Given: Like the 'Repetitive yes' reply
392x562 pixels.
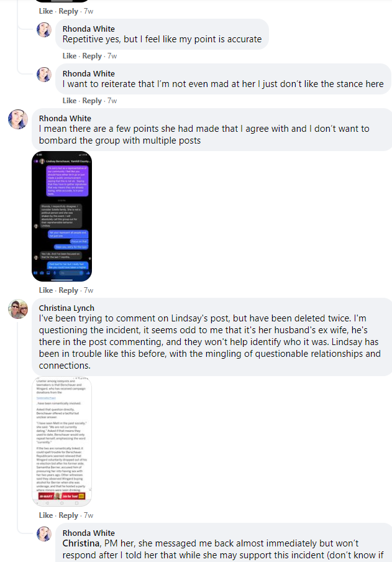Looking at the screenshot, I should coord(69,56).
